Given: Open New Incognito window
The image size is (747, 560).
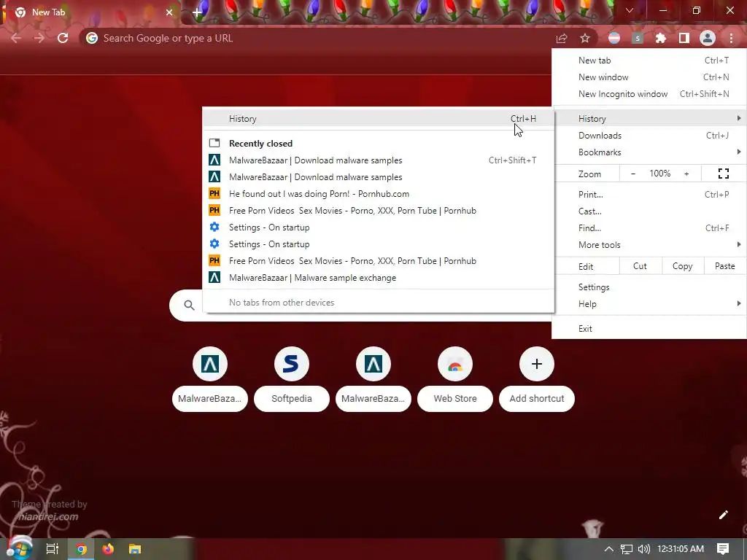Looking at the screenshot, I should click(x=649, y=94).
